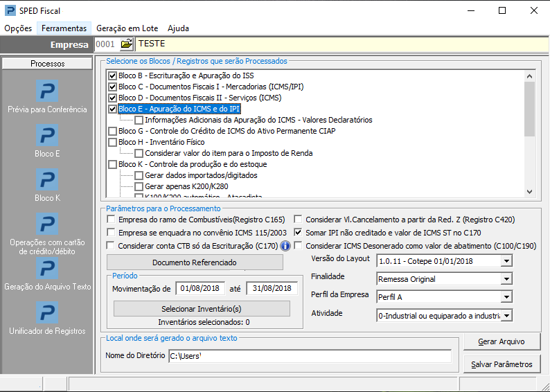Click the blocks list scrollbar down arrow
550x392 pixels.
pos(530,192)
